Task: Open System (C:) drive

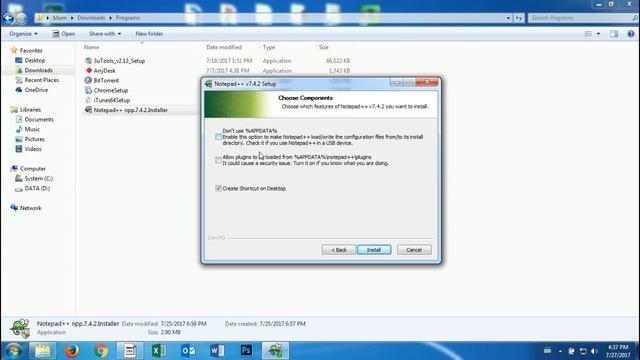Action: click(38, 178)
